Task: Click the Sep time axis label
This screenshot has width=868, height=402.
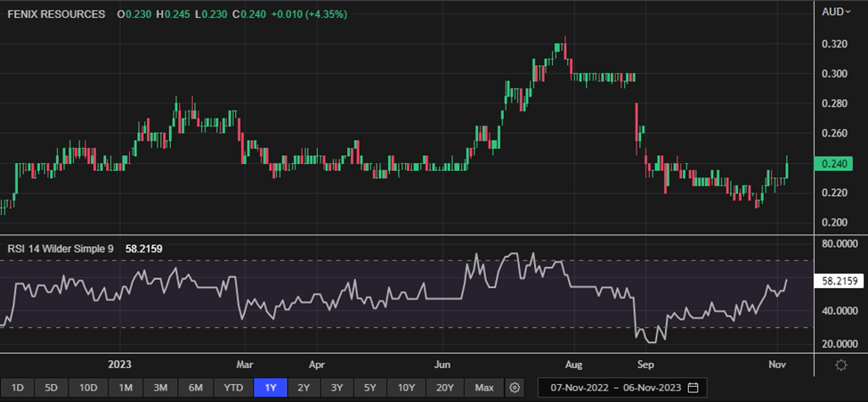Action: [x=645, y=365]
